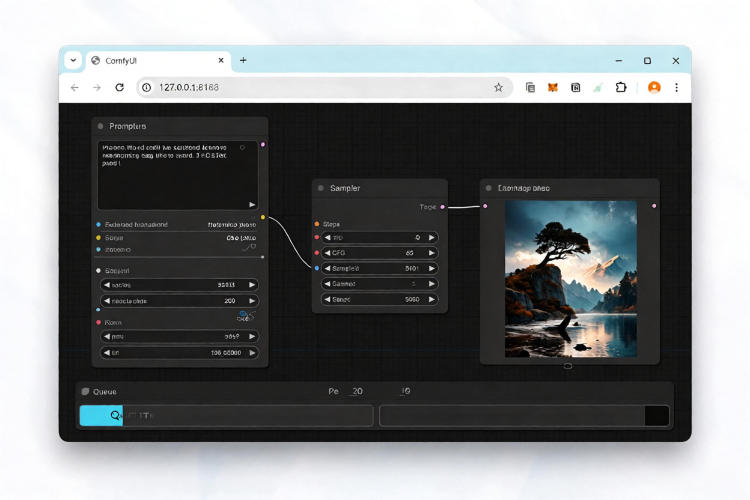Image resolution: width=750 pixels, height=500 pixels.
Task: Select the red input port in Prompters node
Action: tap(99, 322)
